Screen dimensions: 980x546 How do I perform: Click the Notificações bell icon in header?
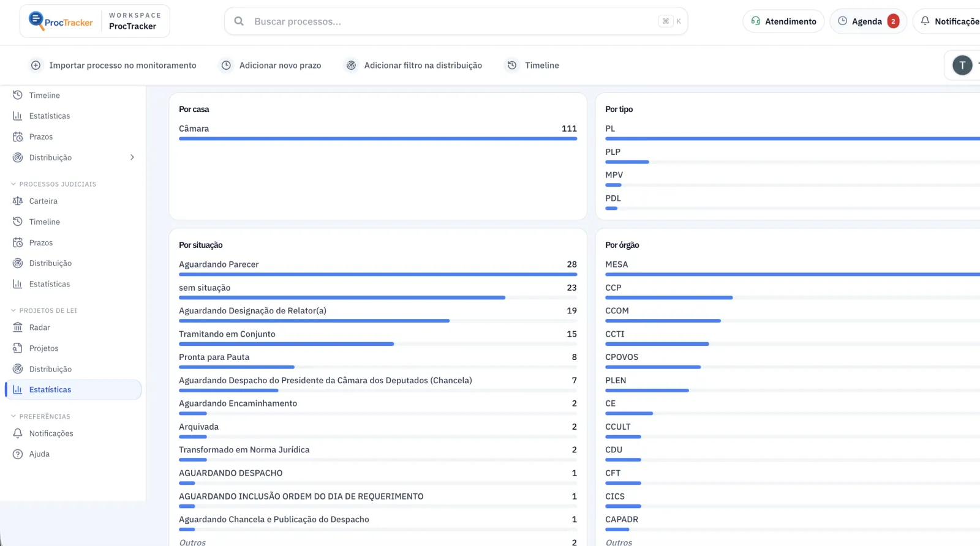point(925,21)
